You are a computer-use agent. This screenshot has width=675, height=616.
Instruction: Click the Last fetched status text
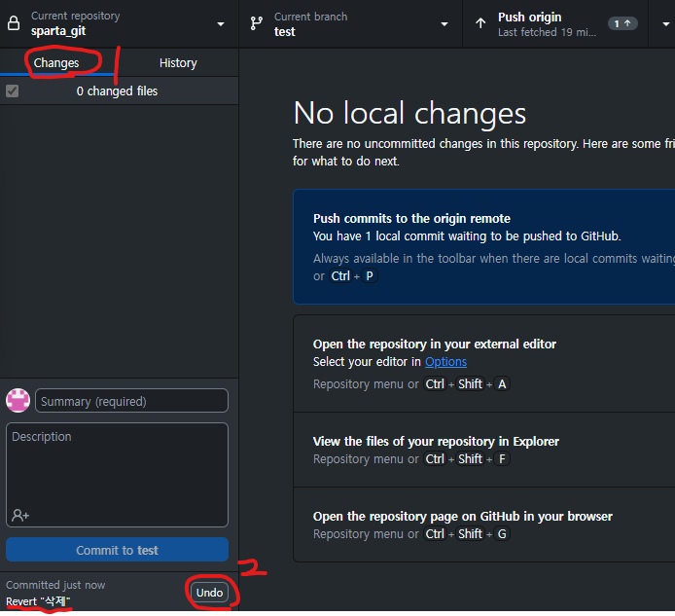pos(547,32)
